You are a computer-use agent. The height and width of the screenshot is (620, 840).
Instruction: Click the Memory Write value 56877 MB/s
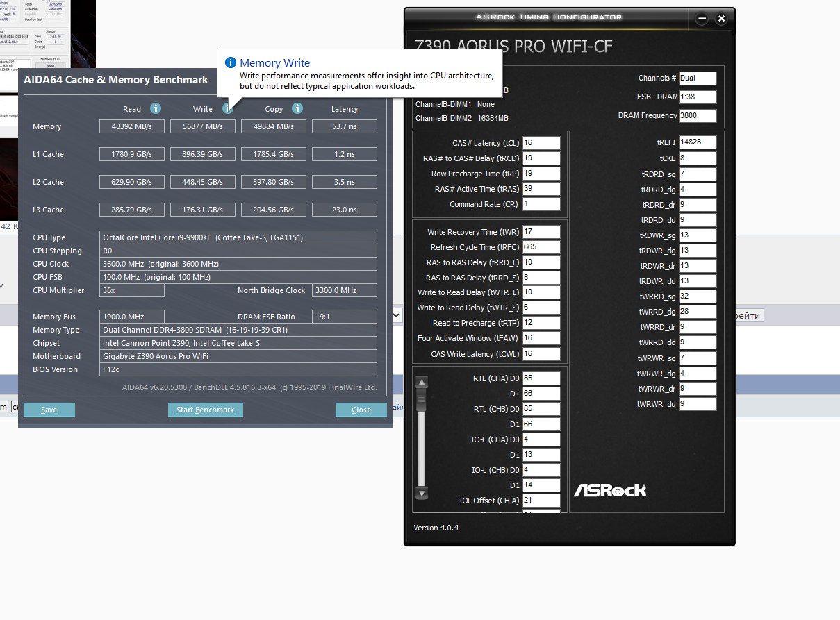(203, 126)
